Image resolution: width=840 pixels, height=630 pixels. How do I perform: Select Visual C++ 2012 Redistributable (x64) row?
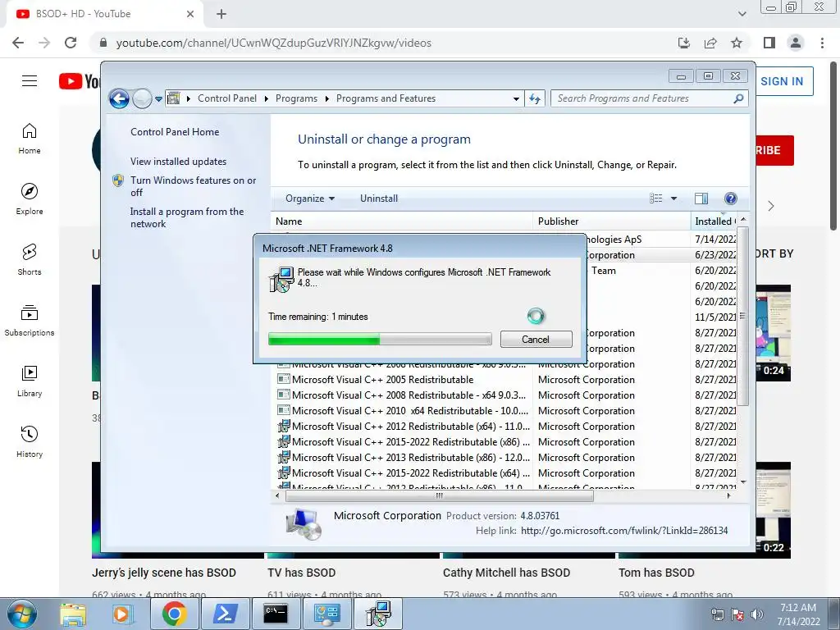click(505, 427)
